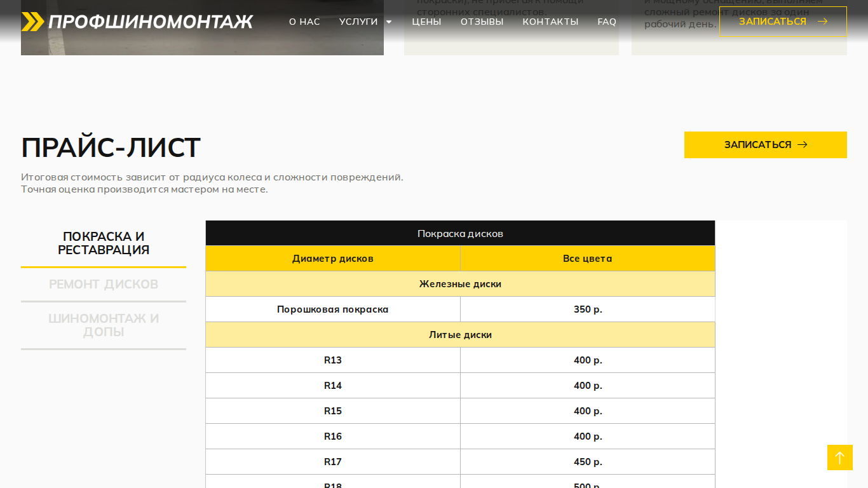Screen dimensions: 868x488
Task: Go to the ЦЕНЫ menu item
Action: 426,22
